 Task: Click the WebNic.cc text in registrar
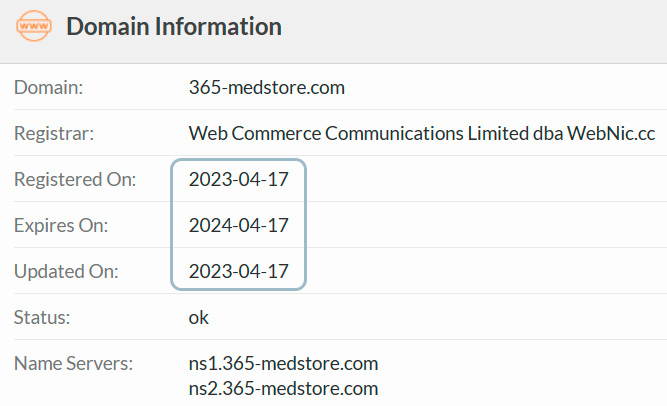tap(611, 134)
